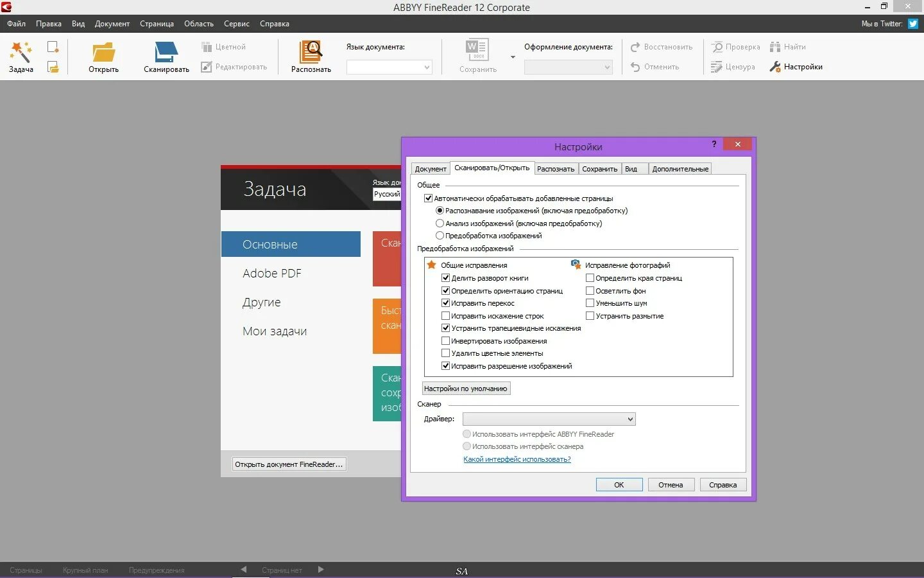Go to previous page arrow in status bar
The image size is (924, 578).
tap(243, 570)
